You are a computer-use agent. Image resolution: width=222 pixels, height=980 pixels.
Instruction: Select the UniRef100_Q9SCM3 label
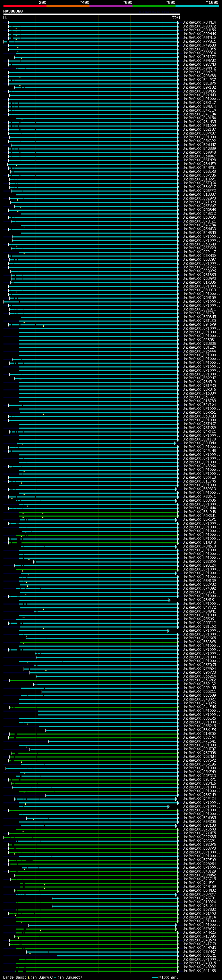point(199,64)
